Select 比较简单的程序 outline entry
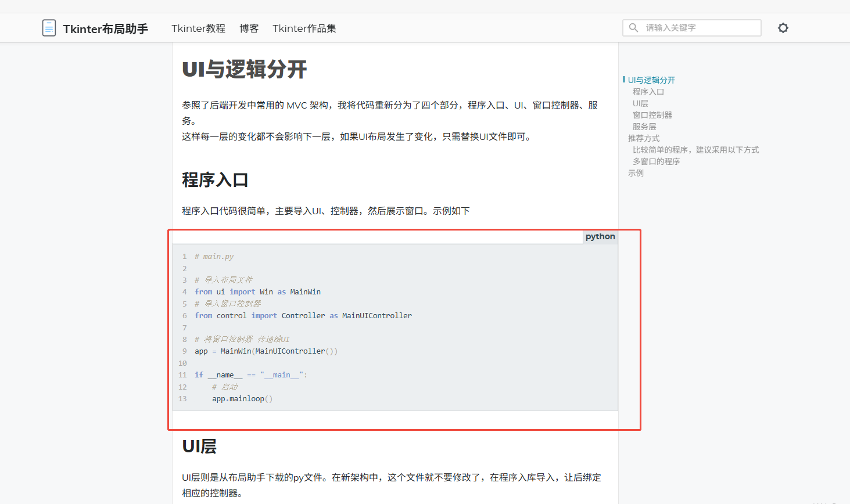Image resolution: width=850 pixels, height=504 pixels. [x=696, y=150]
